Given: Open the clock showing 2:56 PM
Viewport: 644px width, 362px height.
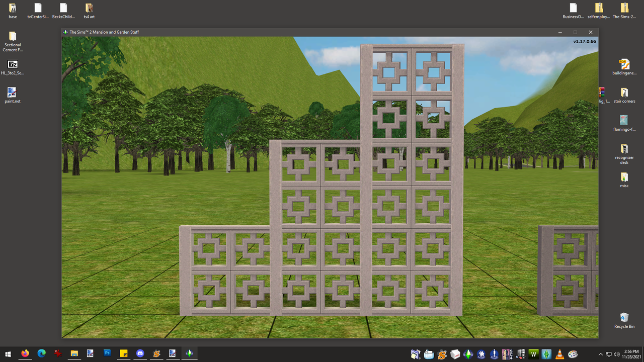Looking at the screenshot, I should 631,354.
